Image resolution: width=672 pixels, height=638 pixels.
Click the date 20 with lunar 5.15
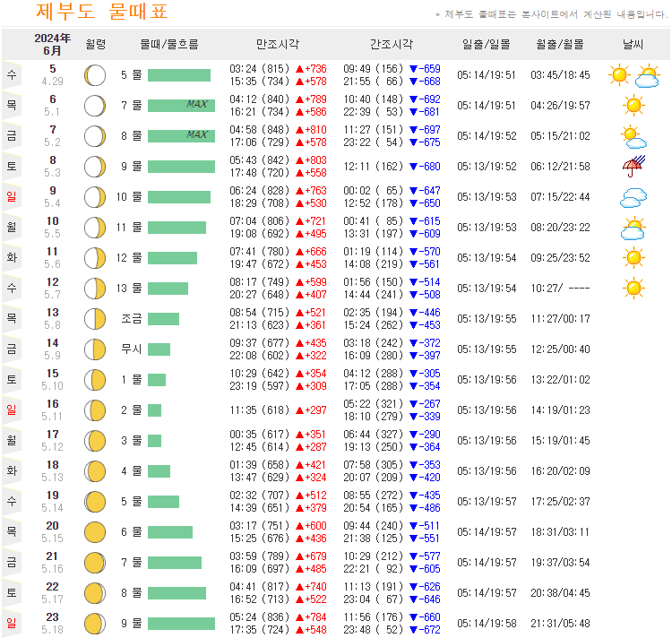click(x=52, y=531)
